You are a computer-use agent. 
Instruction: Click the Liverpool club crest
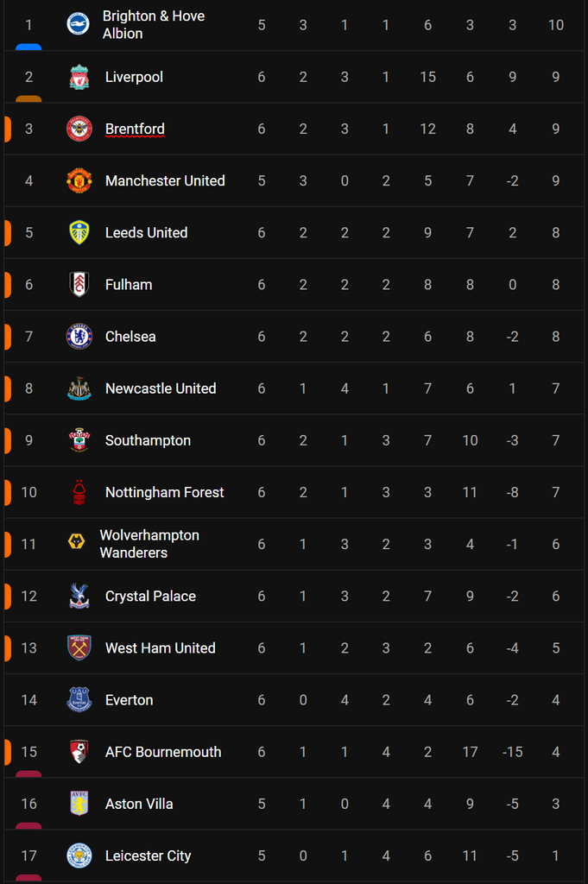(79, 77)
